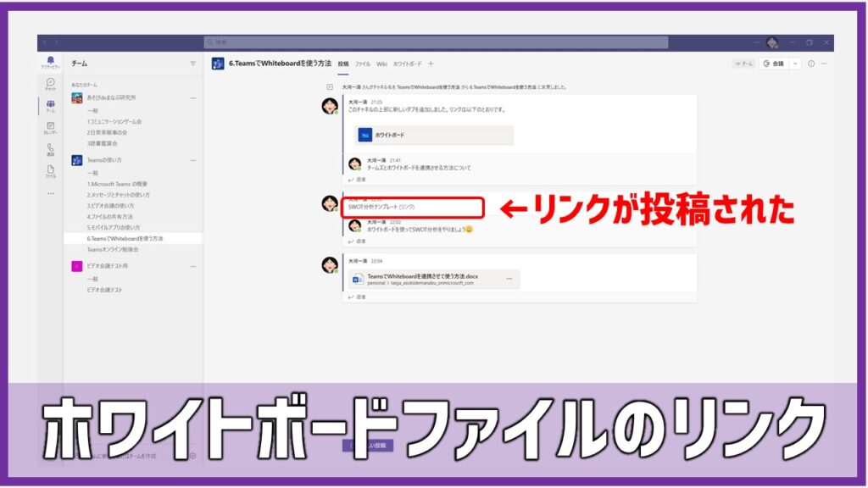Open the ホワイトボード tab card in the post
Viewport: 868px width, 488px height.
click(x=434, y=135)
